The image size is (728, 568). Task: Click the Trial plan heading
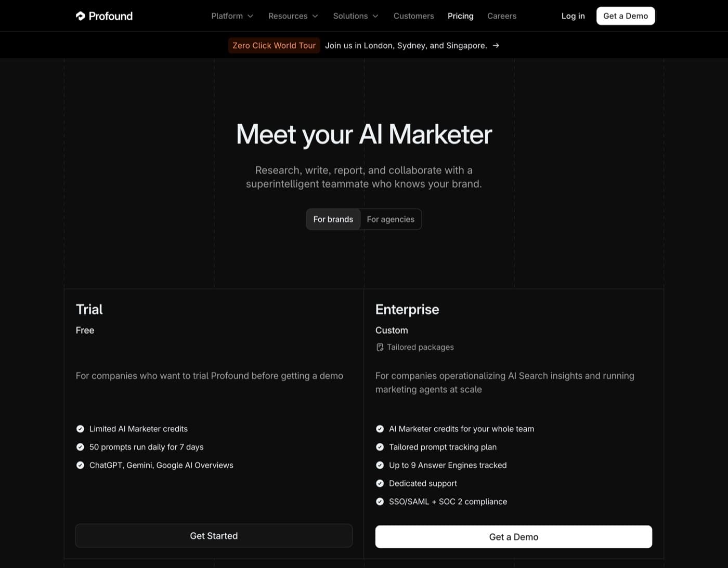(89, 309)
